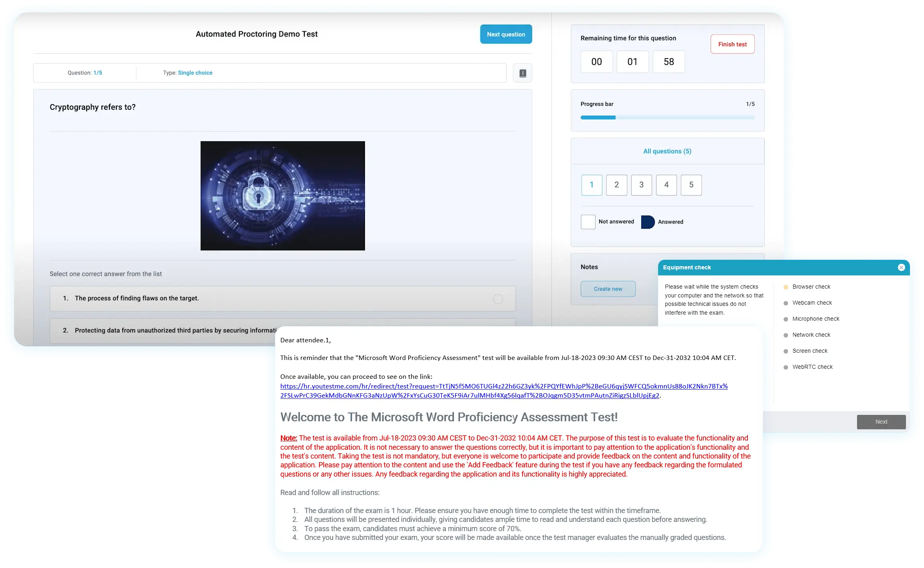
Task: Click the Not answered legend box
Action: point(588,222)
